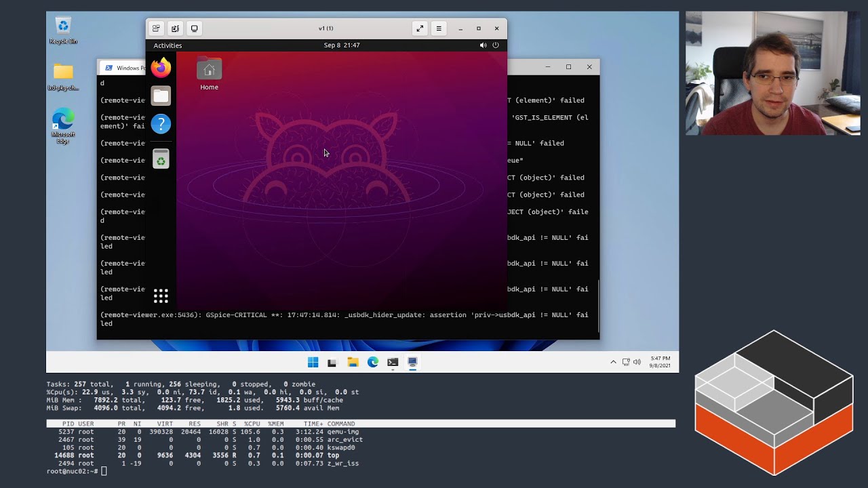Open Firefox from the Ubuntu dock
Image resolution: width=868 pixels, height=488 pixels.
click(x=161, y=68)
